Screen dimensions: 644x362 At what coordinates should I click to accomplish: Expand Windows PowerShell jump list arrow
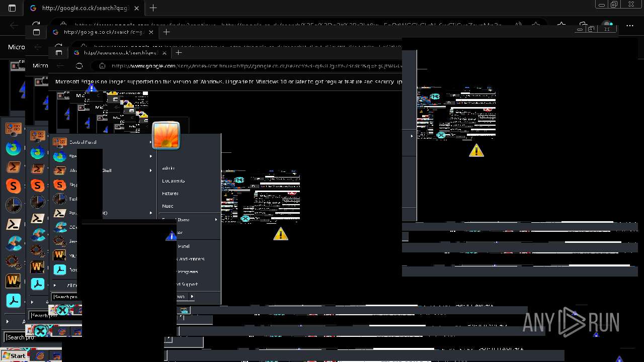(150, 170)
